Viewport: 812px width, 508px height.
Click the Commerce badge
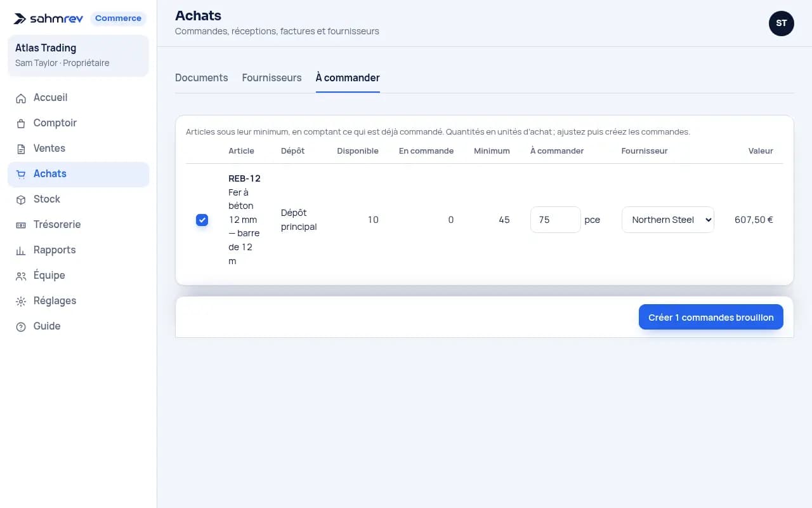(x=118, y=18)
